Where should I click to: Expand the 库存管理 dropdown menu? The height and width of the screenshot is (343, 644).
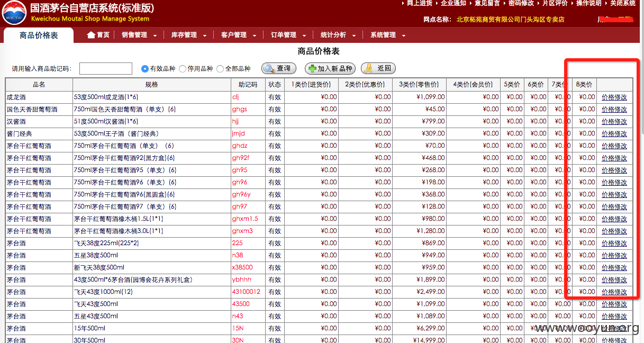pos(189,35)
